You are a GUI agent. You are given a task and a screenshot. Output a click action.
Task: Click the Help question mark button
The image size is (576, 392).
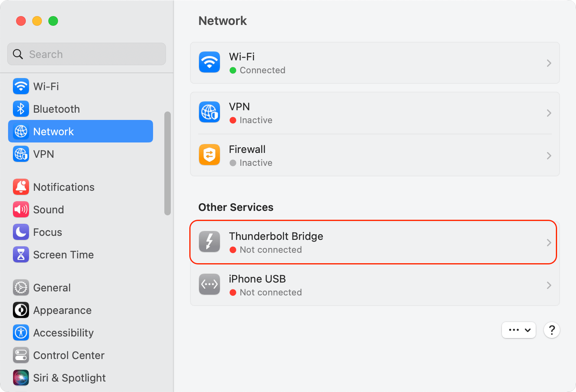(x=551, y=330)
